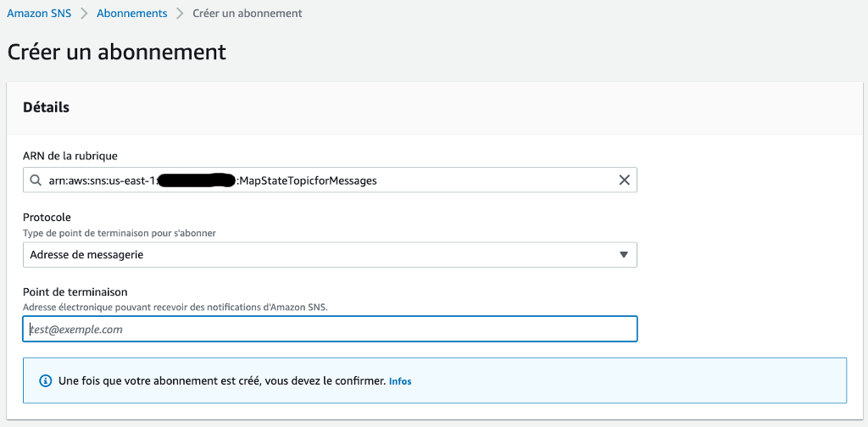Click the ARN de la rubrique label
Screen dimensions: 868x427
(70, 156)
